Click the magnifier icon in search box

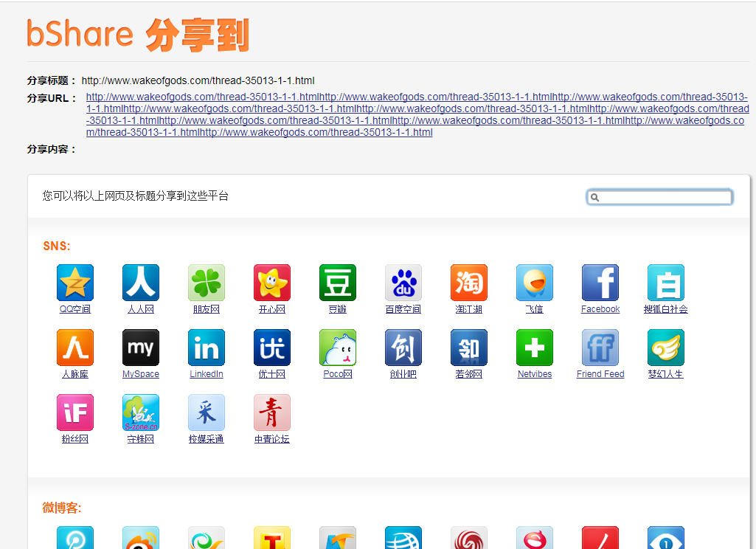[x=594, y=197]
